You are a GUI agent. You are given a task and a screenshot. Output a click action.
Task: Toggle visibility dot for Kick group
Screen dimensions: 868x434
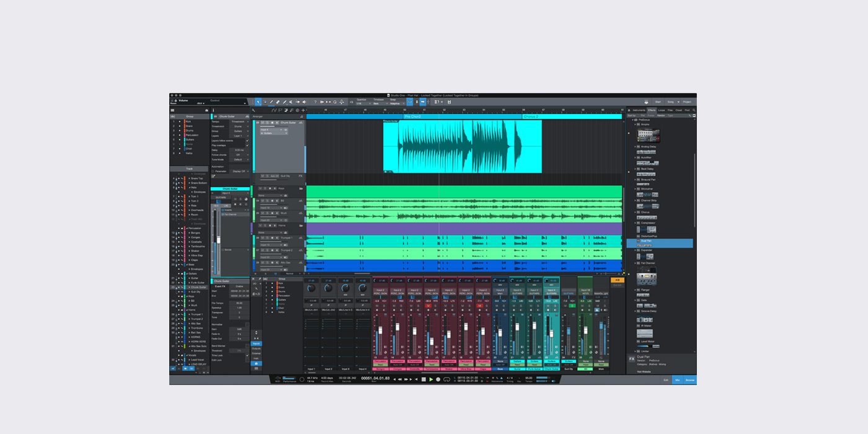tap(180, 122)
